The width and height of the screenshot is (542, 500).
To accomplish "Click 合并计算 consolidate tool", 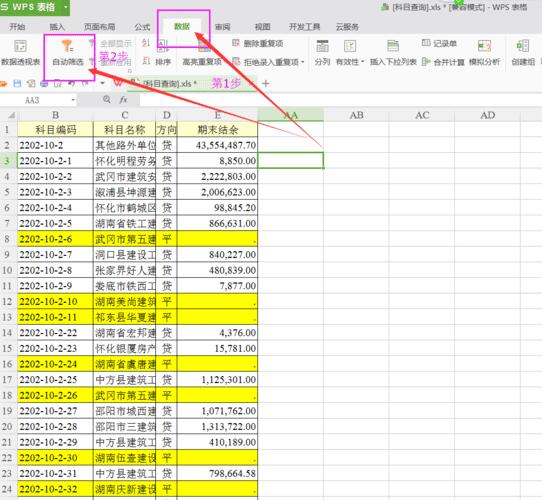I will pyautogui.click(x=443, y=62).
